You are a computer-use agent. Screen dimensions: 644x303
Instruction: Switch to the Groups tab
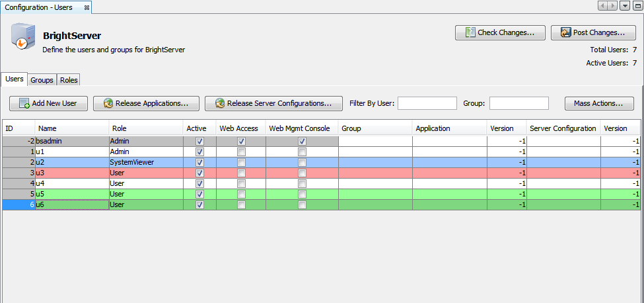click(42, 80)
